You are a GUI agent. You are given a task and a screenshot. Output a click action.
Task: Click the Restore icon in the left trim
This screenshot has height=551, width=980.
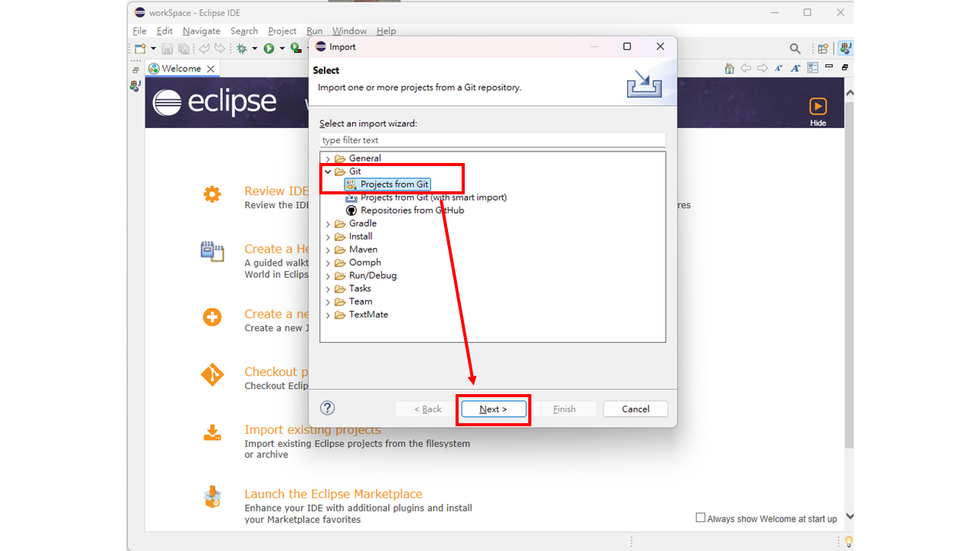click(x=136, y=70)
